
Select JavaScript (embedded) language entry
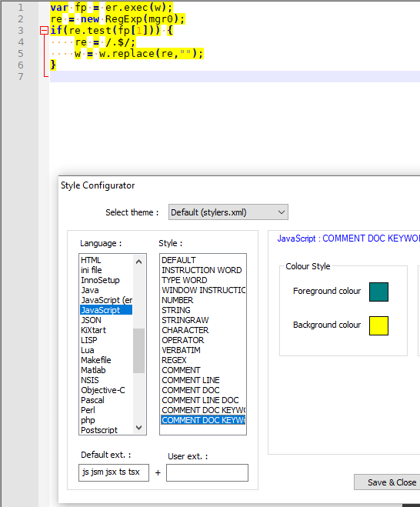tap(106, 300)
